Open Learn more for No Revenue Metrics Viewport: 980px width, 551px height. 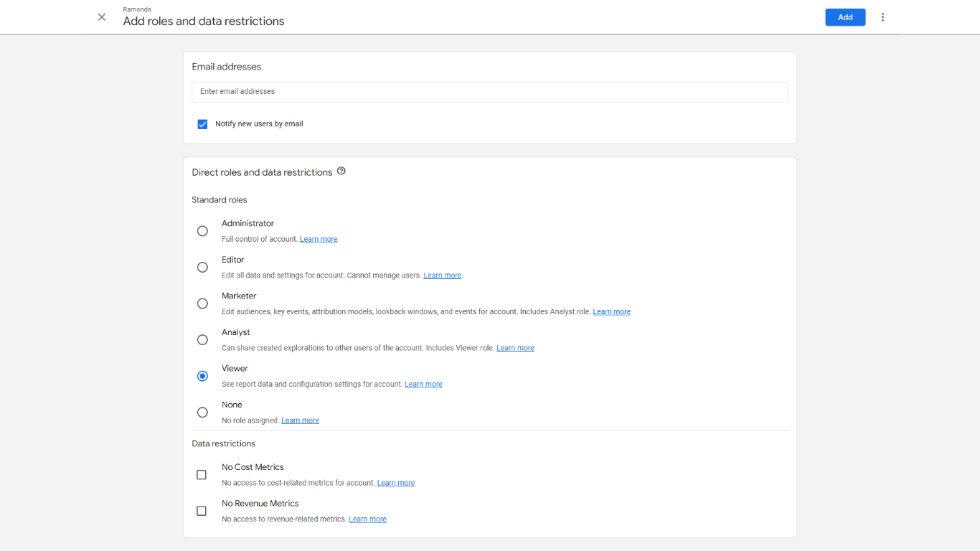point(367,519)
